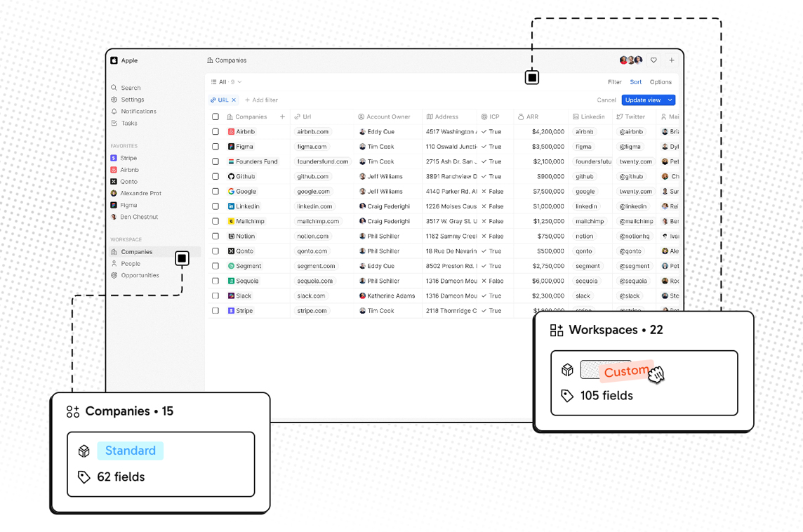803x532 pixels.
Task: Open Notifications in the sidebar
Action: pyautogui.click(x=133, y=111)
